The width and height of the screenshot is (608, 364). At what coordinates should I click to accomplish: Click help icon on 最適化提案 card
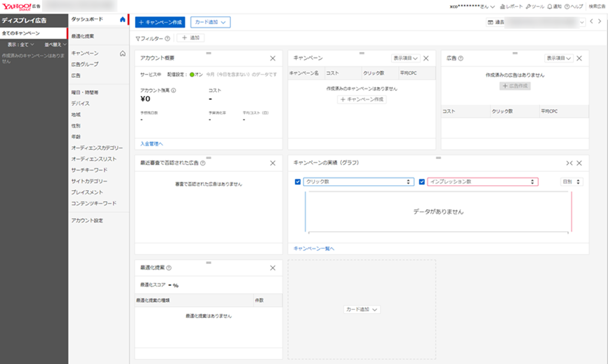[169, 268]
